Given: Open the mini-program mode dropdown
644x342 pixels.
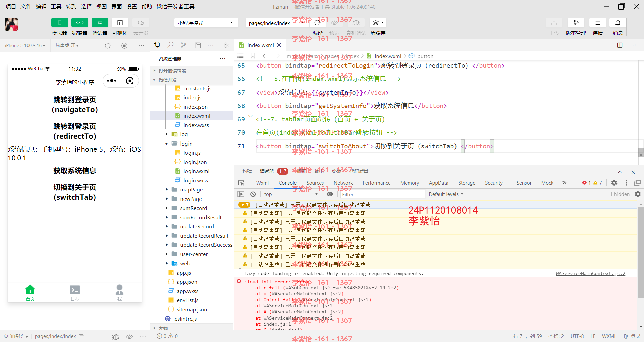Looking at the screenshot, I should (206, 23).
